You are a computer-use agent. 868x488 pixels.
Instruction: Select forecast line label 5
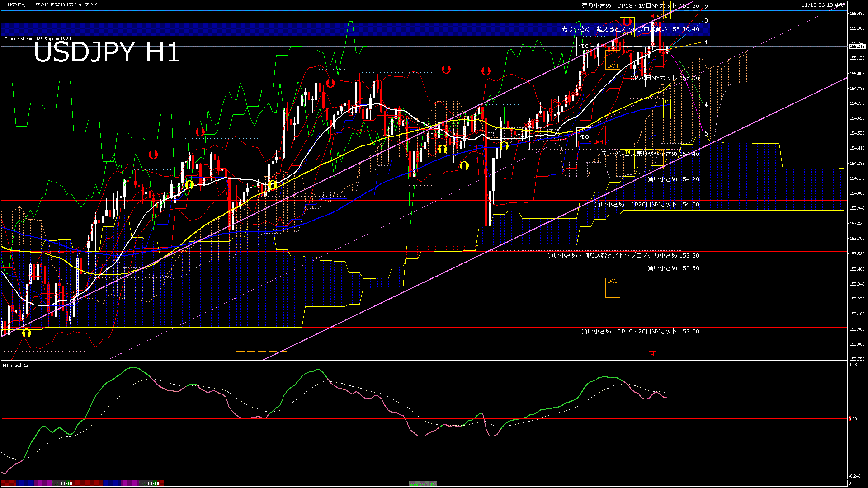pyautogui.click(x=706, y=134)
